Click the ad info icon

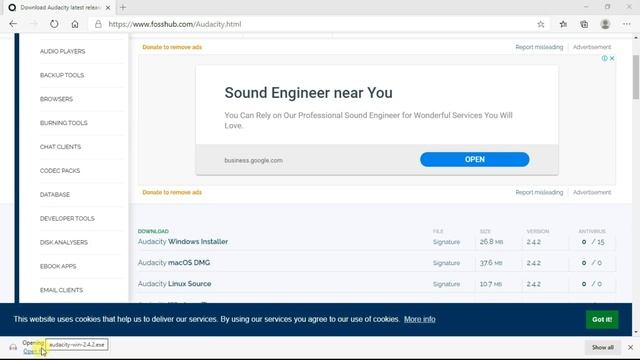pos(604,58)
